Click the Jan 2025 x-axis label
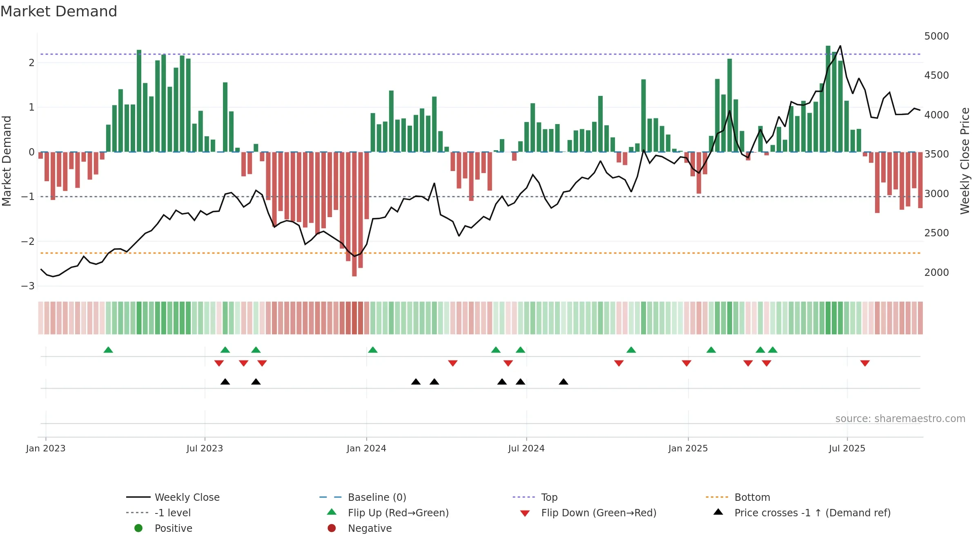 [x=688, y=448]
